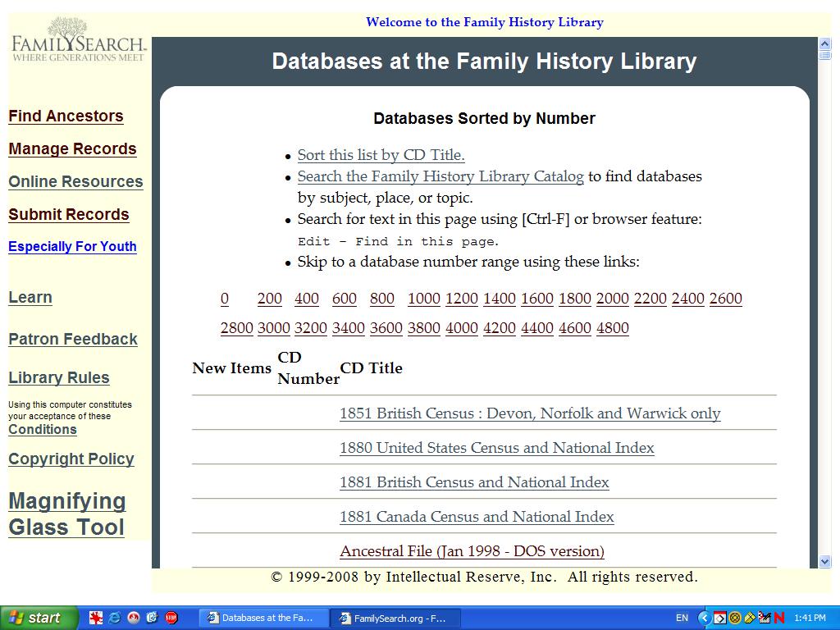This screenshot has height=630, width=840.
Task: Jump to database number range 400
Action: pos(307,299)
